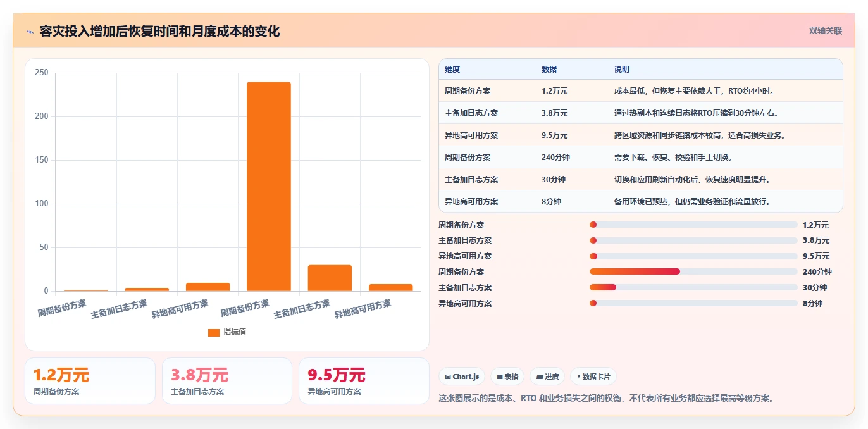This screenshot has width=868, height=429.
Task: Click y-axis label 100
Action: (42, 204)
